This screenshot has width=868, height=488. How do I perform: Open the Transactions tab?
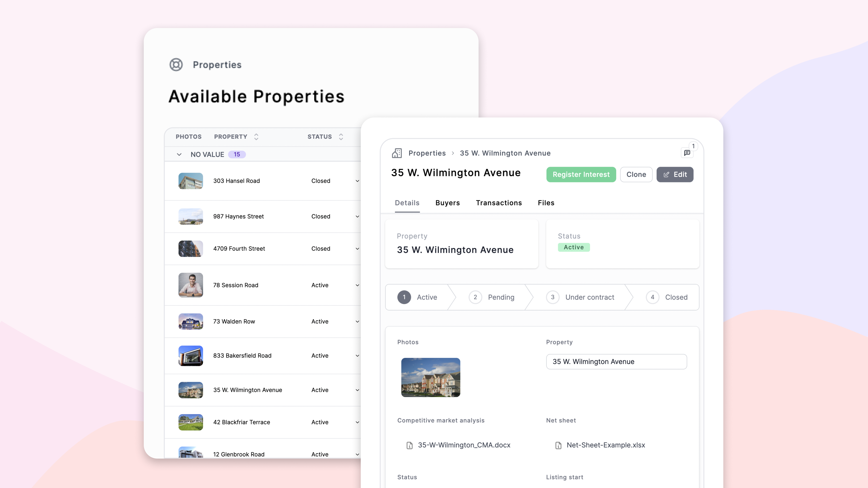click(499, 203)
